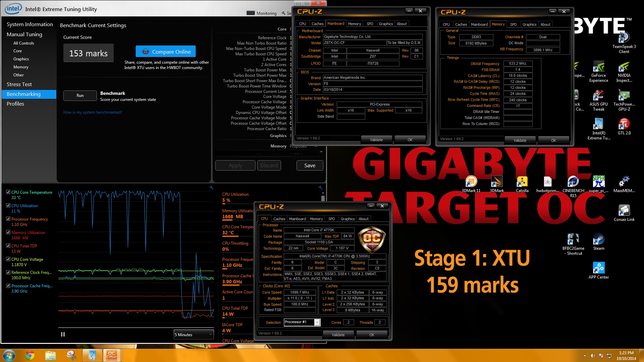644x362 pixels.
Task: Open the Snipping Tool on the taskbar
Action: 71,355
